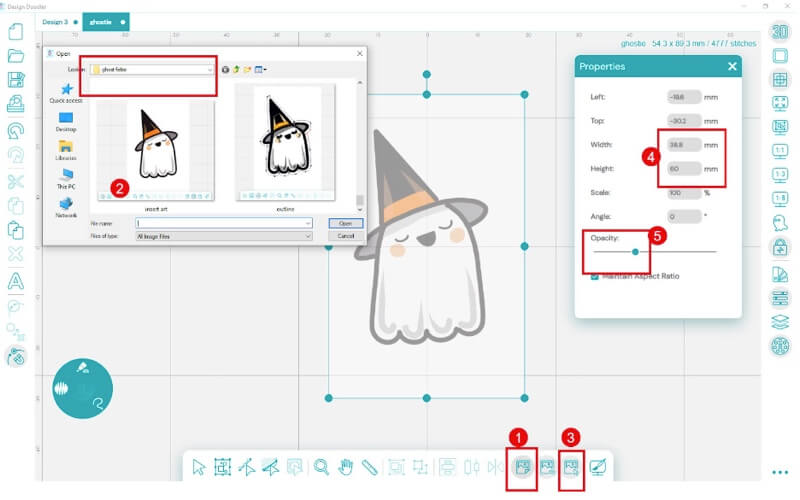Click the load backdrop image icon

pos(522,467)
